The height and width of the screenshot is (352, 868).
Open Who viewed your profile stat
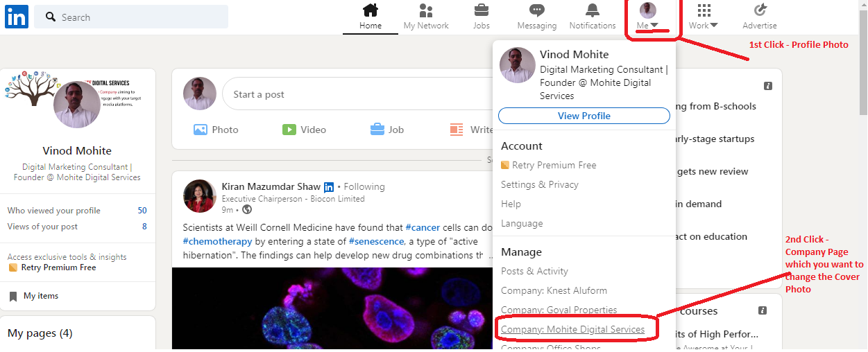point(77,211)
